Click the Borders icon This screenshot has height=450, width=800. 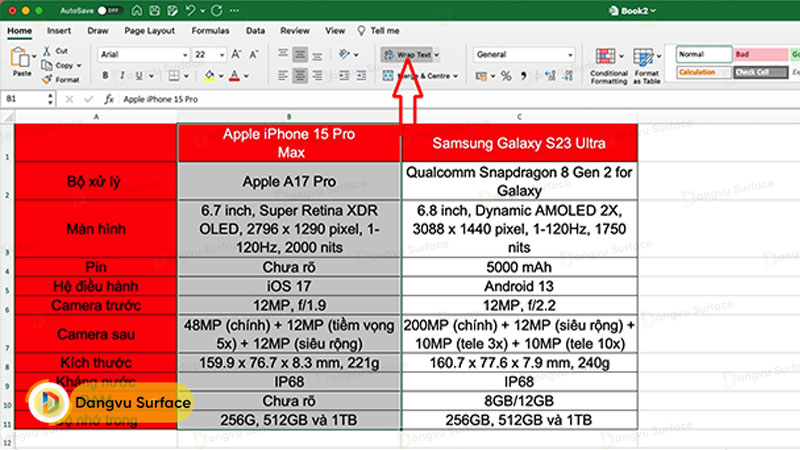[174, 76]
